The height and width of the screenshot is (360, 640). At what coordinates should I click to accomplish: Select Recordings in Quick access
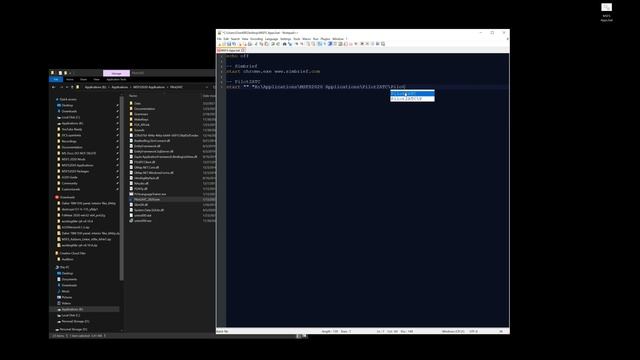point(69,141)
